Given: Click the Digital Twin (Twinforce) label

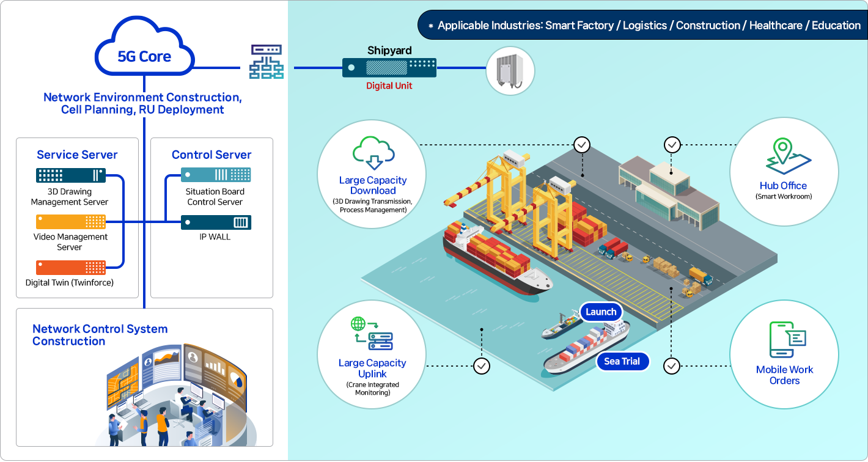Looking at the screenshot, I should pos(70,283).
